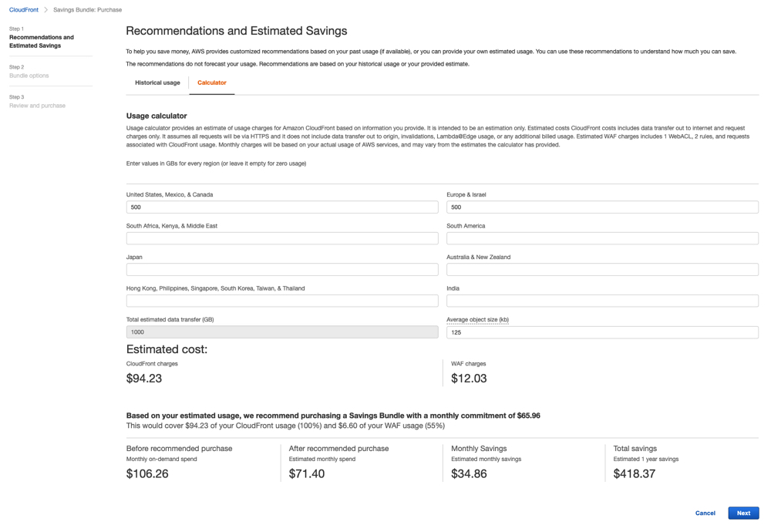The image size is (771, 532).
Task: Click the Next button
Action: click(x=742, y=513)
